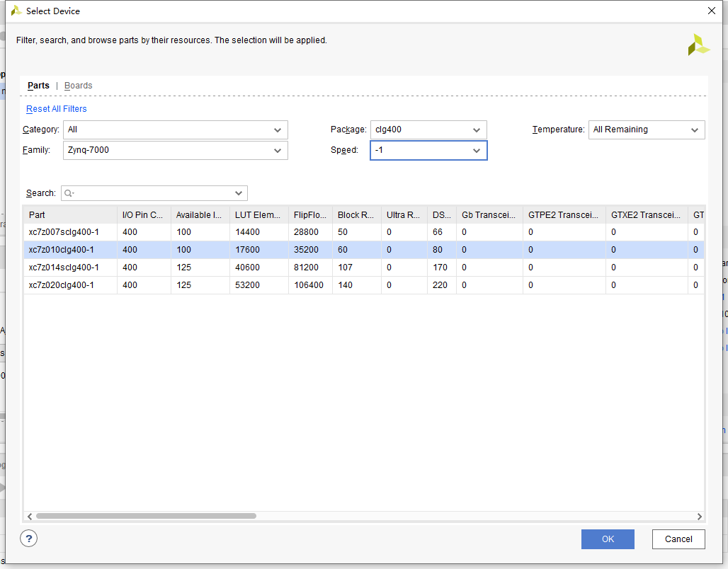This screenshot has height=569, width=728.
Task: Switch to the Parts tab
Action: tap(38, 86)
